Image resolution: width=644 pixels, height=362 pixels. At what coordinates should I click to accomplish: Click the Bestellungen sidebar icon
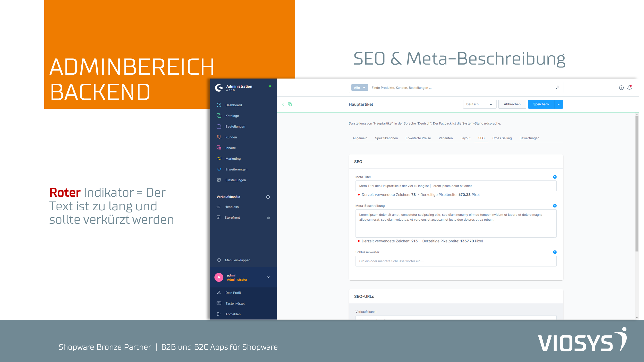(x=219, y=126)
